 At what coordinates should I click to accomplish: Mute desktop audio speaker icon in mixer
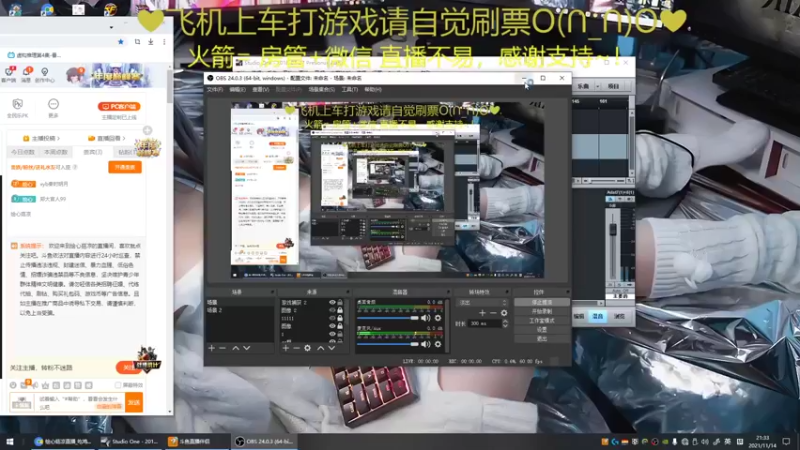point(426,318)
